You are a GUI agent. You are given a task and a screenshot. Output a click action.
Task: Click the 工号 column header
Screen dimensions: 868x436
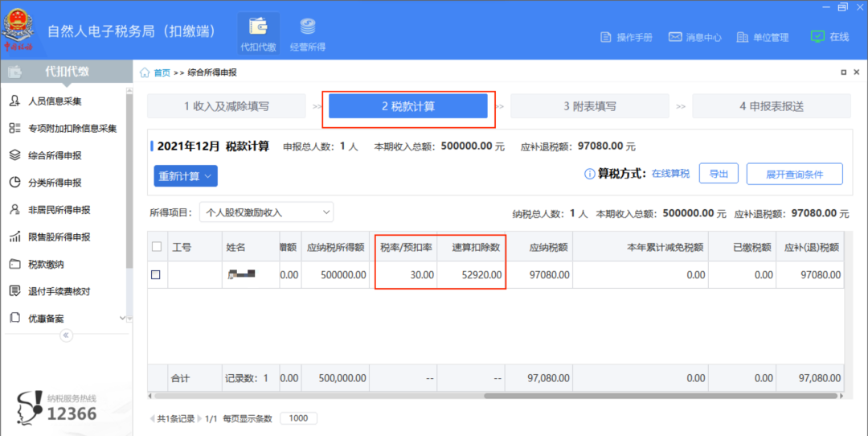[194, 247]
